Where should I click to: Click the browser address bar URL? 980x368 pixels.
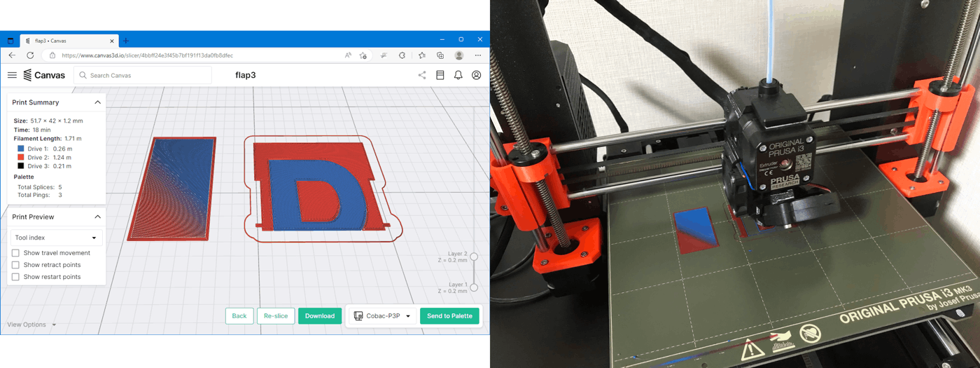tap(147, 55)
